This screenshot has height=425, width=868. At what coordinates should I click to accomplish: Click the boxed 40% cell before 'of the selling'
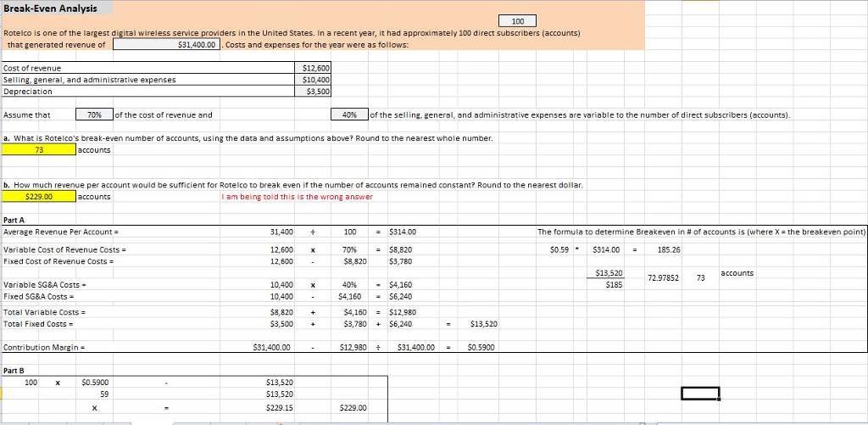349,115
